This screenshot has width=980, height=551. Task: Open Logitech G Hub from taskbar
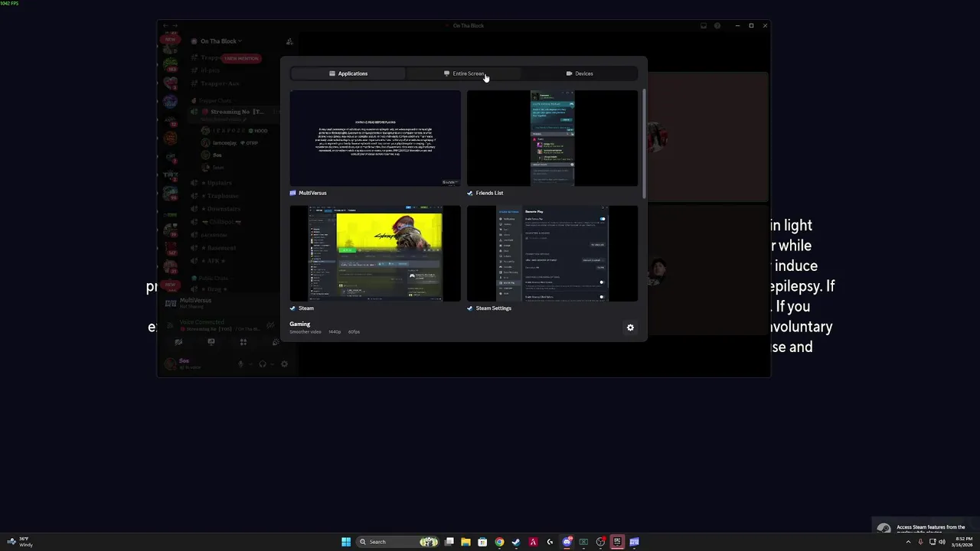click(x=550, y=542)
